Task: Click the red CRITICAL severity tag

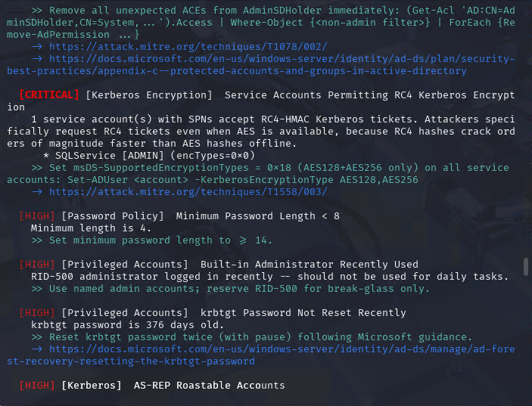Action: pos(49,95)
